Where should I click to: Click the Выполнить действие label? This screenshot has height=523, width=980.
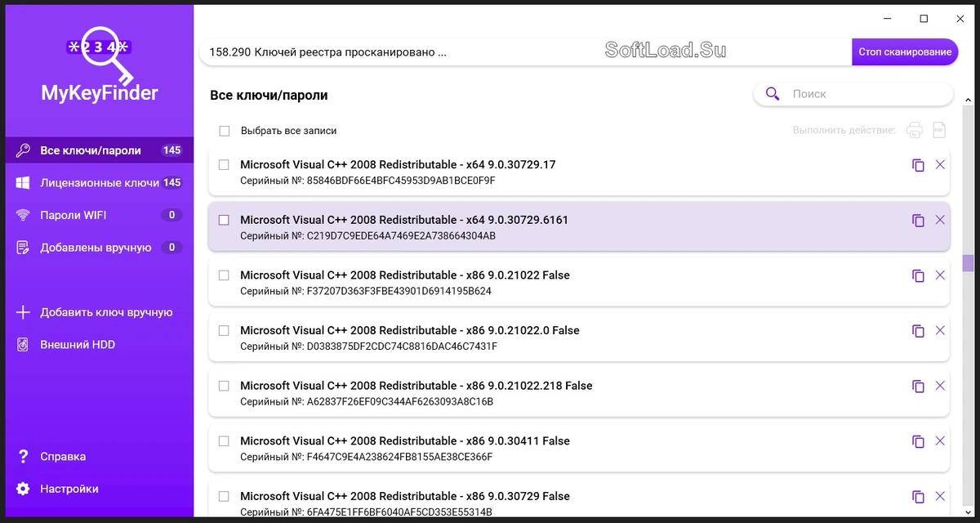844,131
